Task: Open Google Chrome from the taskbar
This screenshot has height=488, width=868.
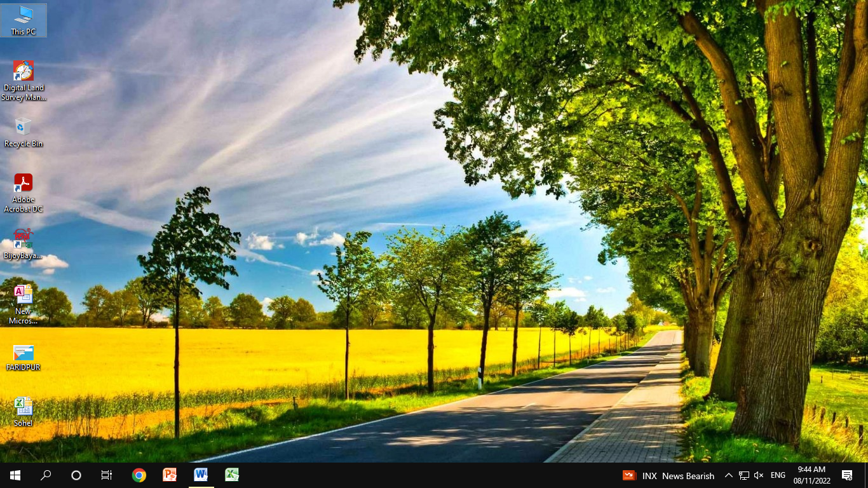Action: pyautogui.click(x=139, y=475)
